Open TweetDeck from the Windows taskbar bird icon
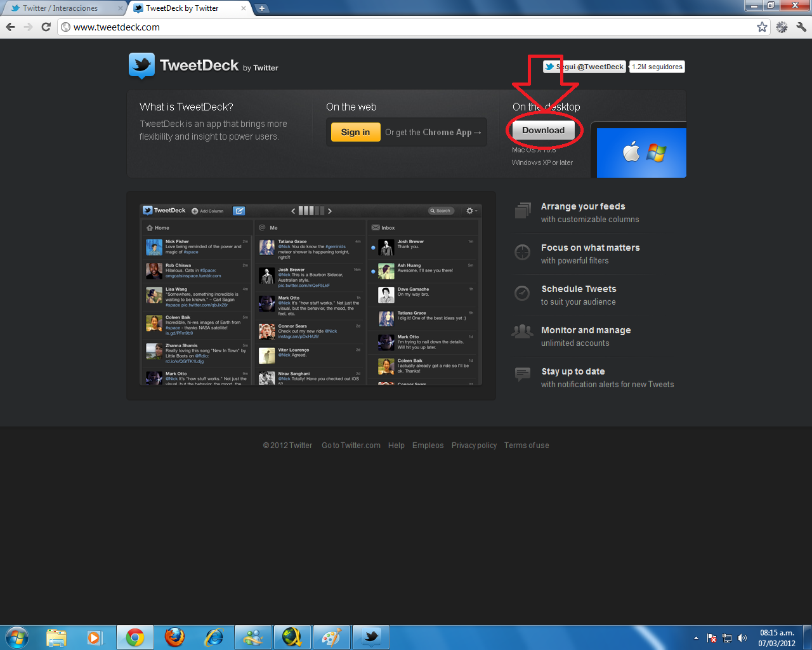Screen dimensions: 812x650 tap(370, 637)
